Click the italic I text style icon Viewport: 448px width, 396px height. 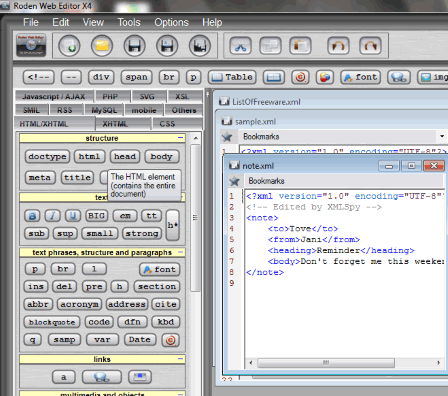[53, 216]
